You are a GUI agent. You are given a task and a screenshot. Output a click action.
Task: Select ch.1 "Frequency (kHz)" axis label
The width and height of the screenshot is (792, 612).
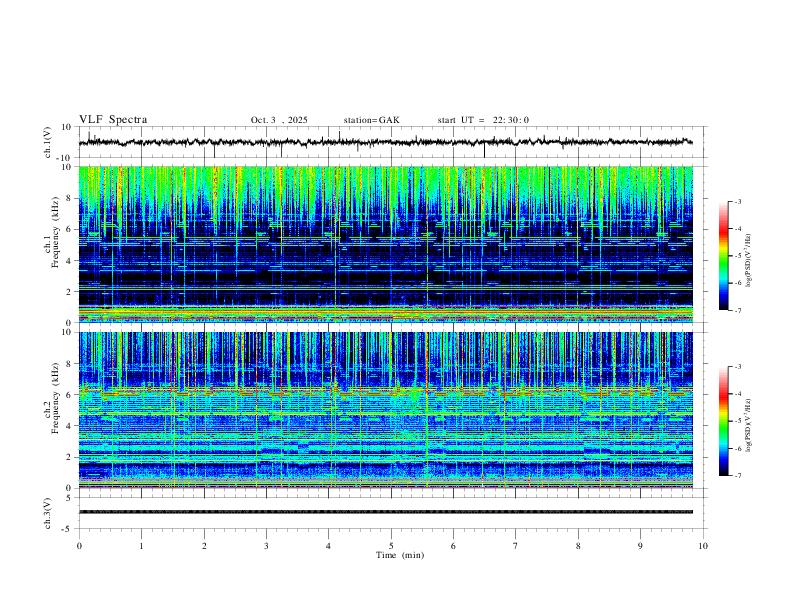[x=55, y=232]
